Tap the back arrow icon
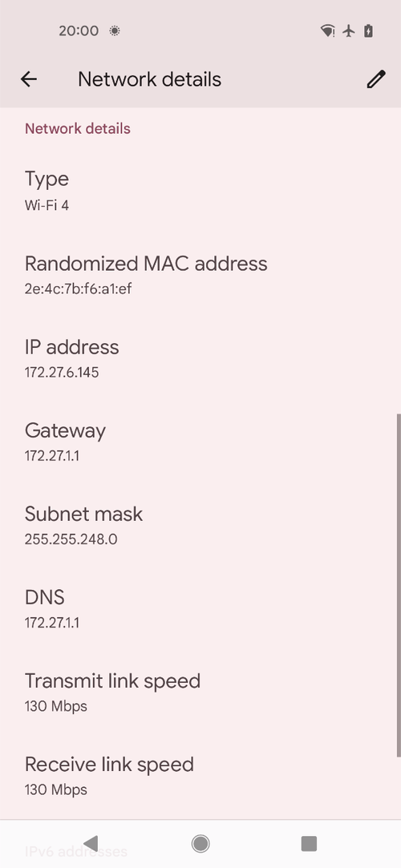Image resolution: width=401 pixels, height=868 pixels. [x=29, y=79]
